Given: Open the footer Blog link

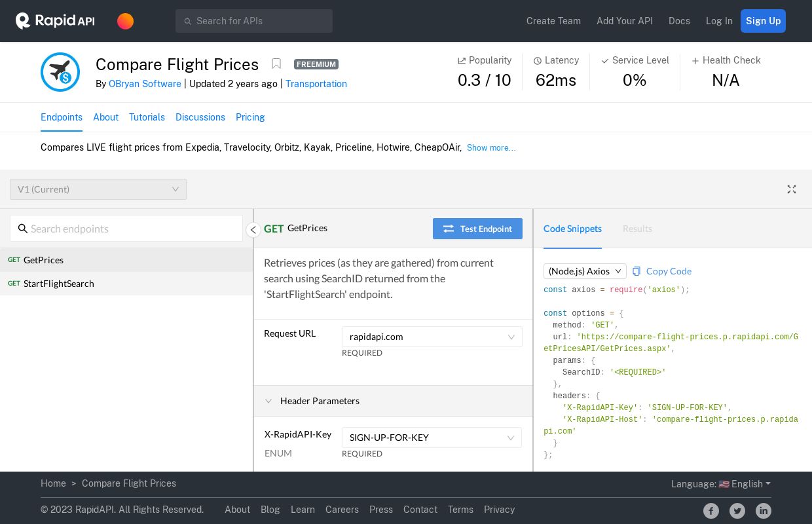Looking at the screenshot, I should 270,510.
